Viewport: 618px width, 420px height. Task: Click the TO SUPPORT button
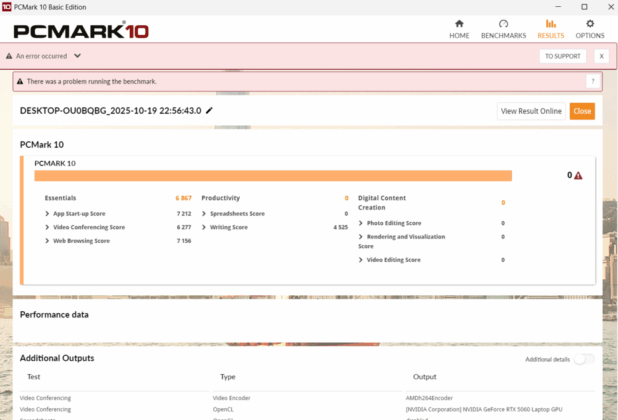tap(562, 56)
